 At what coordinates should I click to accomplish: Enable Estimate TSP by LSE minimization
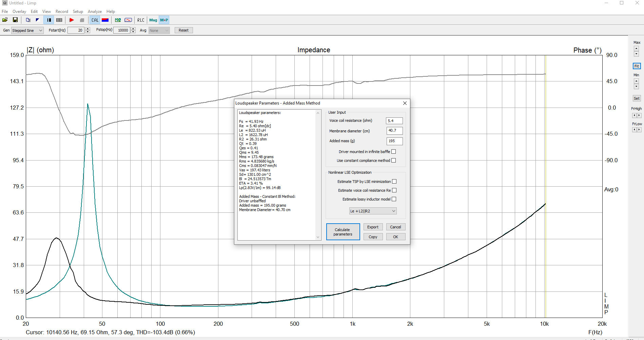(394, 182)
